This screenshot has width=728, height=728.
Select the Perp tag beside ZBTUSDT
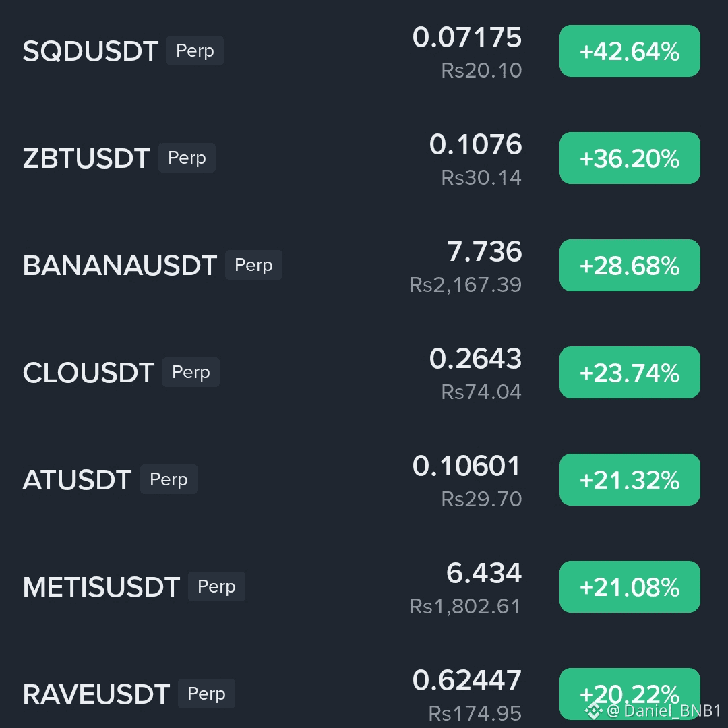[187, 158]
